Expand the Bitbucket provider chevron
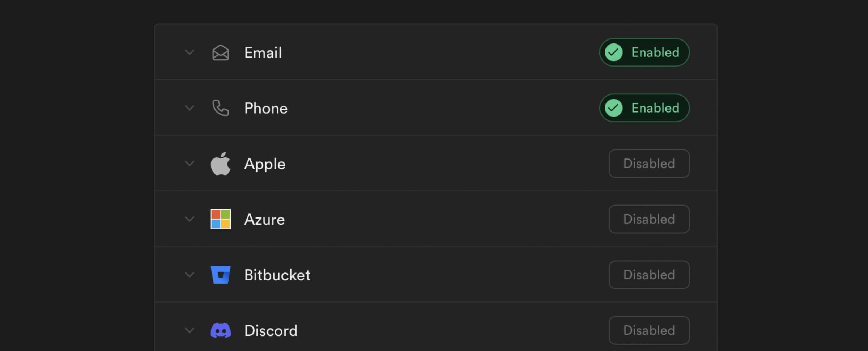Viewport: 868px width, 351px height. (190, 275)
